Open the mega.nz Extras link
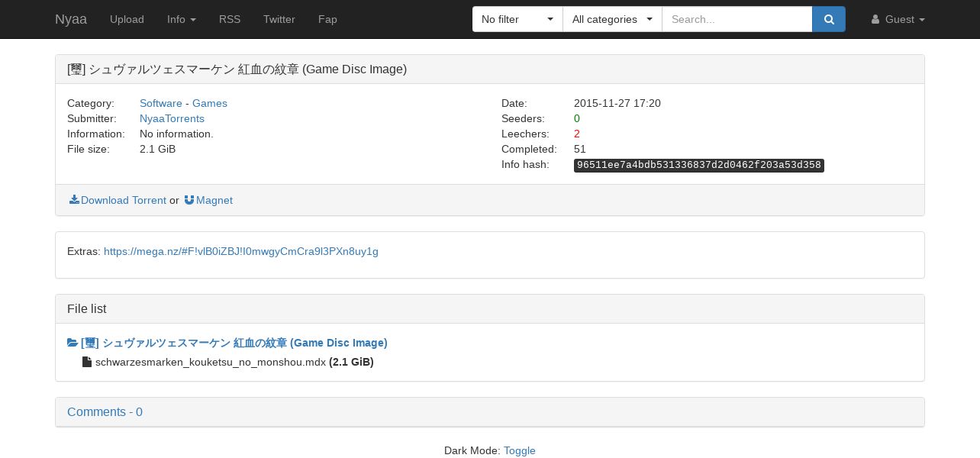Screen dimensions: 980x458 (x=241, y=251)
